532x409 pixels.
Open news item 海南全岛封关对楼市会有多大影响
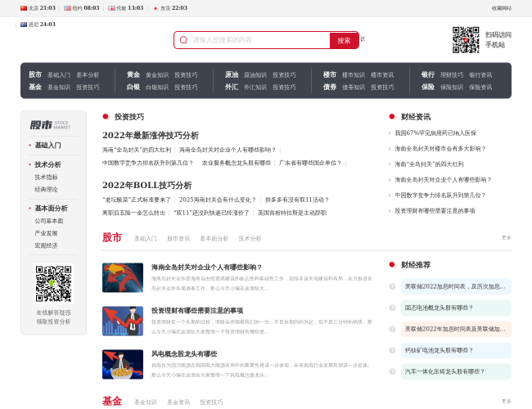click(440, 149)
